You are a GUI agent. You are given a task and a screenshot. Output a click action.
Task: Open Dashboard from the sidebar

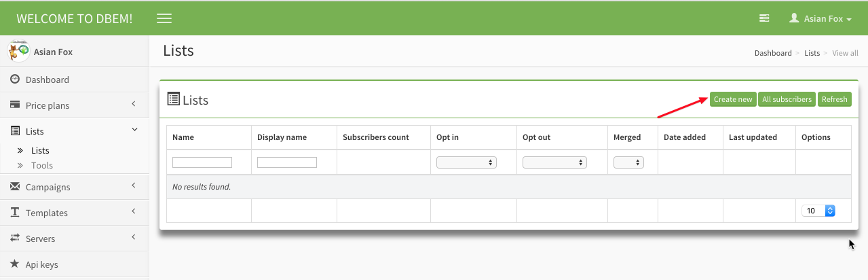pyautogui.click(x=47, y=80)
